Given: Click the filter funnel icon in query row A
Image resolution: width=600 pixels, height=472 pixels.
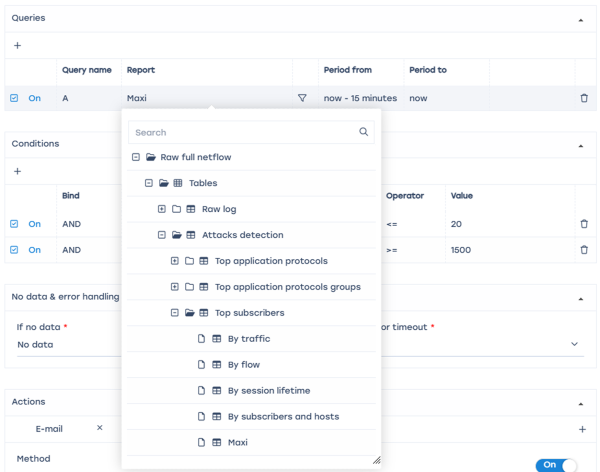Looking at the screenshot, I should [302, 98].
